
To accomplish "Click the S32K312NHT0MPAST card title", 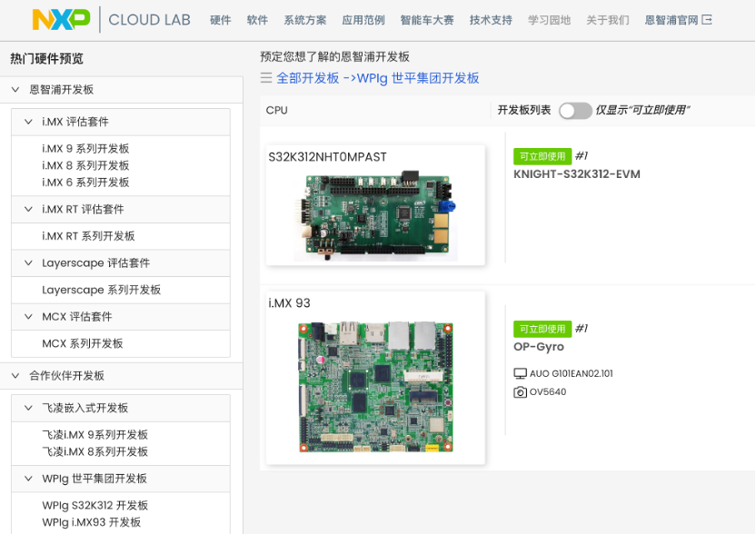I will [x=327, y=157].
